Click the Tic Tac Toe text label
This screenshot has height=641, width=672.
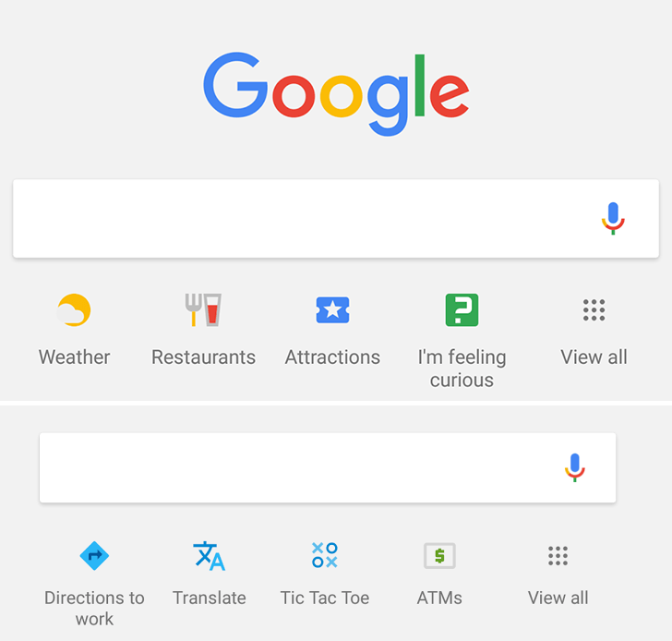324,598
